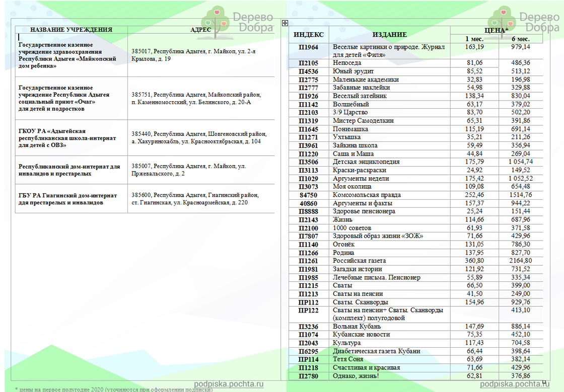Click the Дерево Добра logo on right page
The image size is (564, 392).
(524, 22)
